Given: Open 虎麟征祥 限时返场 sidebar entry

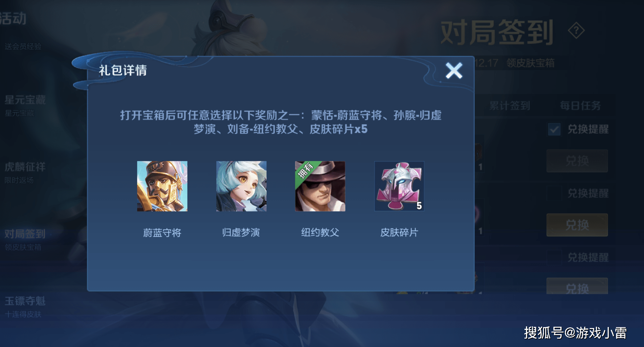Looking at the screenshot, I should tap(25, 173).
